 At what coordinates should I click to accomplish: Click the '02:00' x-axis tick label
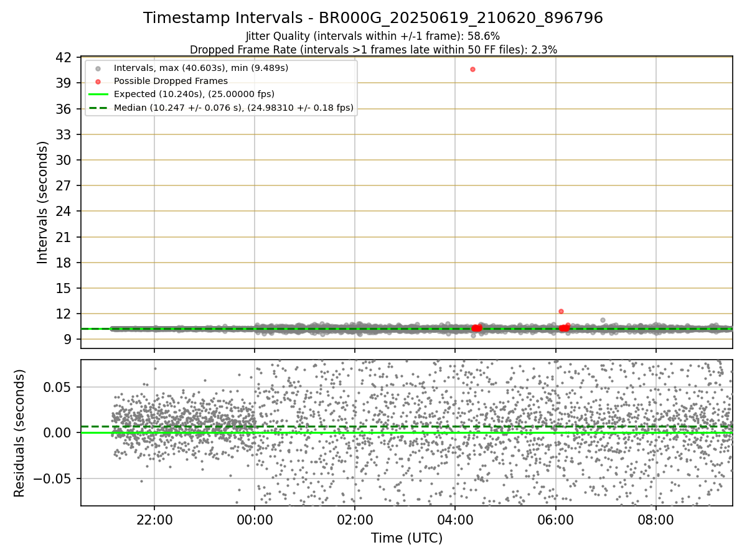(x=355, y=519)
